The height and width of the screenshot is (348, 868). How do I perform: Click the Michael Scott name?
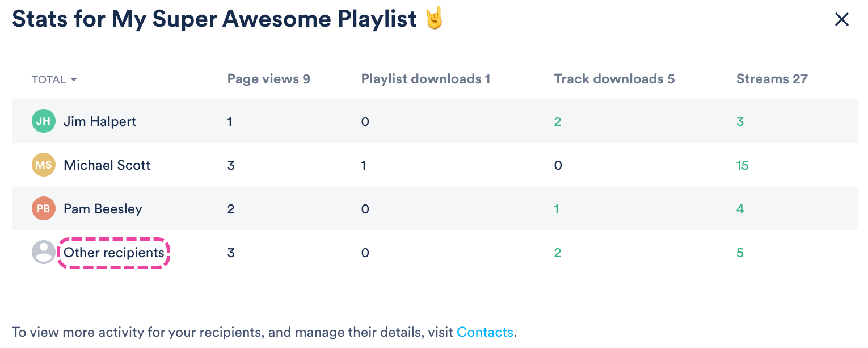click(107, 165)
